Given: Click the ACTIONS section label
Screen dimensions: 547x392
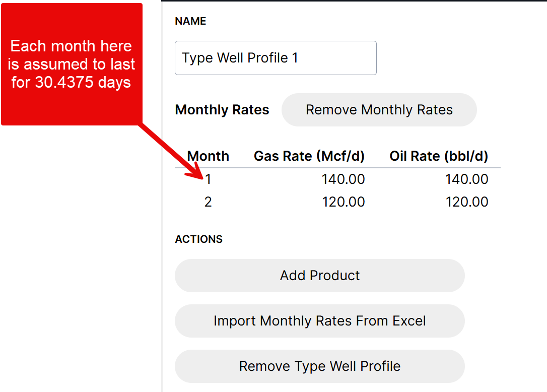Looking at the screenshot, I should point(198,239).
